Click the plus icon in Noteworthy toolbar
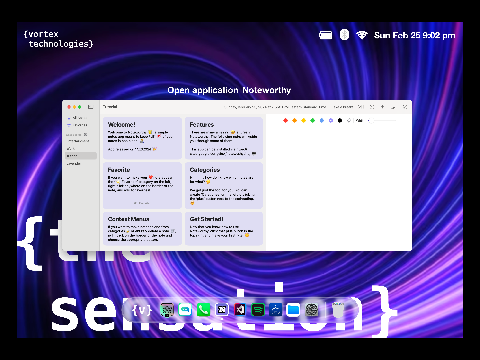This screenshot has height=360, width=480. click(x=382, y=107)
